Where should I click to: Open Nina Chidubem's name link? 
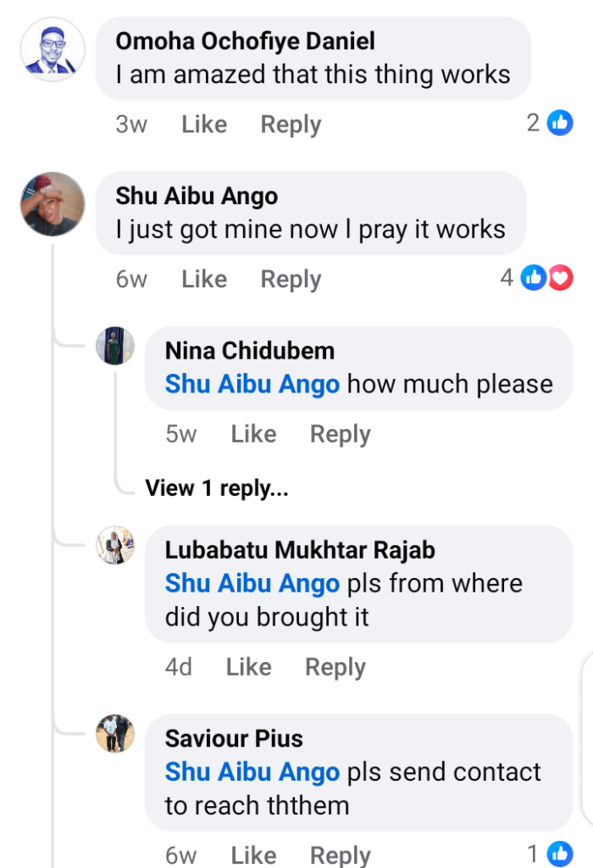pyautogui.click(x=249, y=350)
